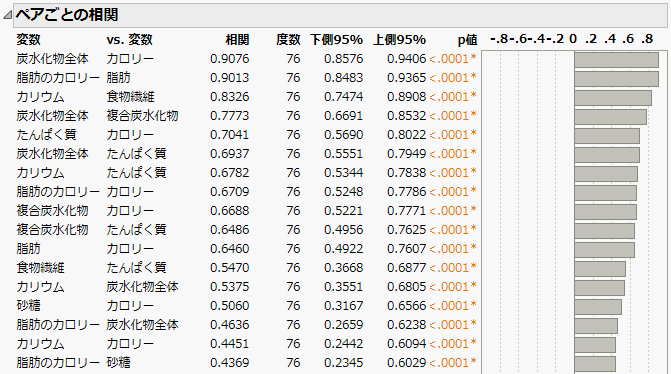The image size is (671, 374).
Task: Select the 下側95% column header
Action: 336,39
